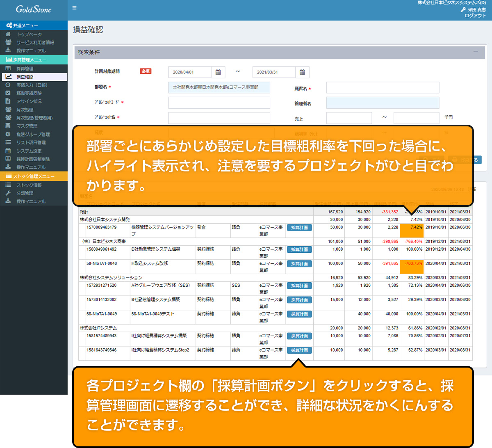Click the ログアウト link
This screenshot has height=448, width=492.
coord(475,16)
